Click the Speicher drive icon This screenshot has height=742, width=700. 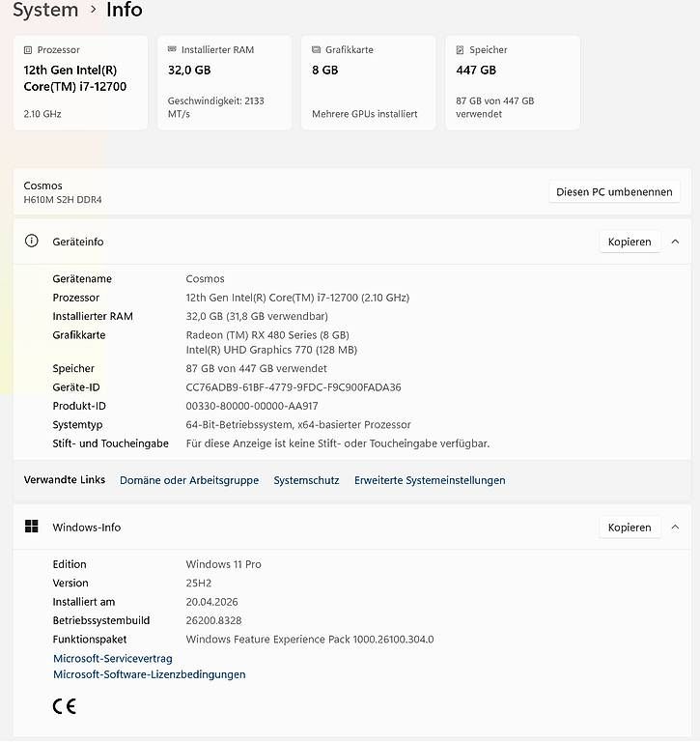(x=460, y=49)
